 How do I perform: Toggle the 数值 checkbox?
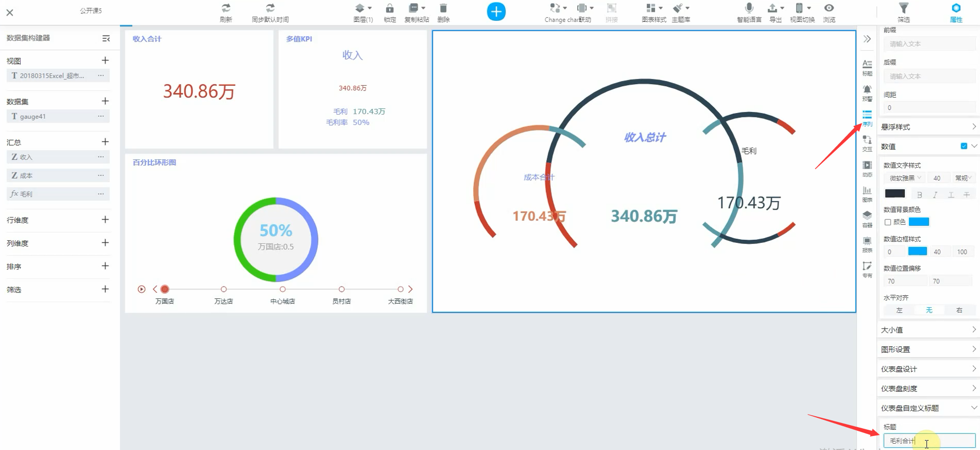tap(964, 146)
